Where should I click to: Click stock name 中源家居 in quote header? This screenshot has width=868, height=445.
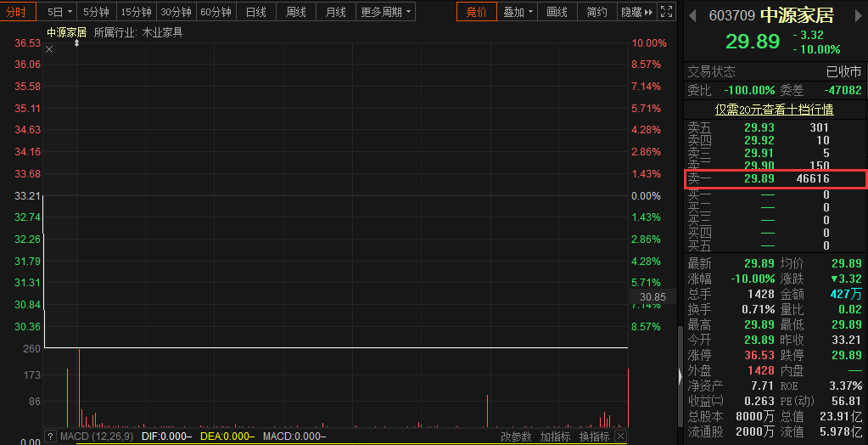797,15
